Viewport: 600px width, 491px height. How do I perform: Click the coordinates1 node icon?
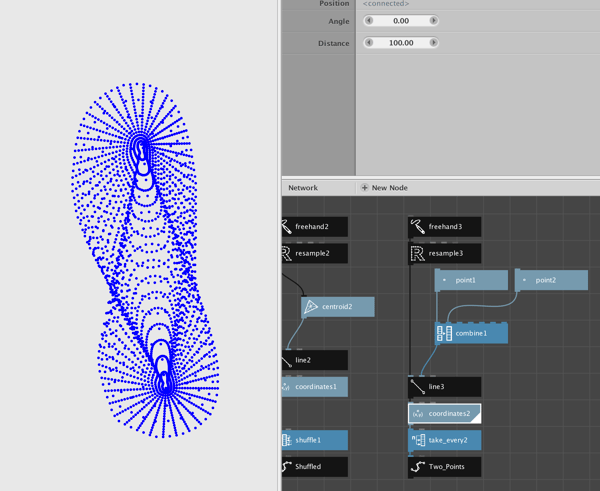(286, 387)
